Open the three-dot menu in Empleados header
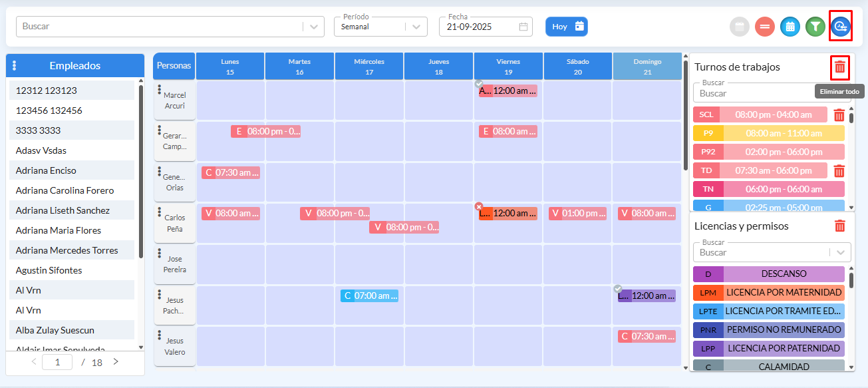The height and width of the screenshot is (388, 868). coord(15,66)
